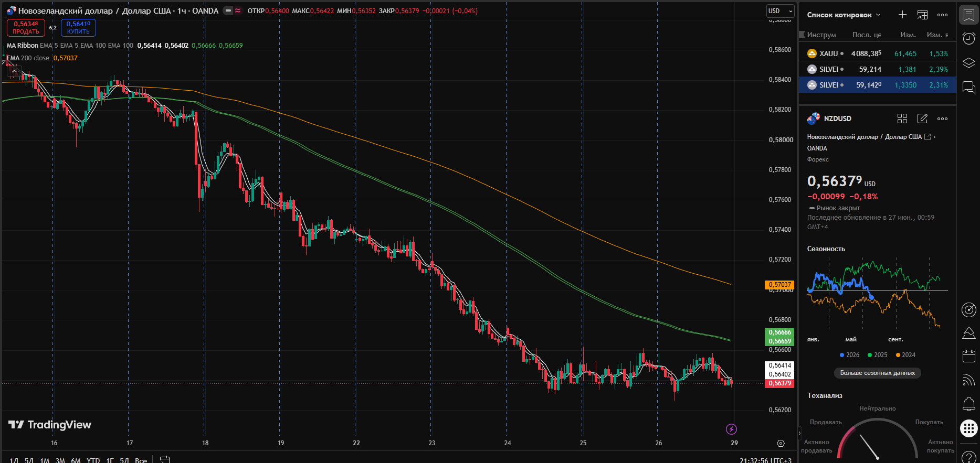Click the EMA 200 close indicator legend
Screen dimensions: 980x463
[28, 58]
